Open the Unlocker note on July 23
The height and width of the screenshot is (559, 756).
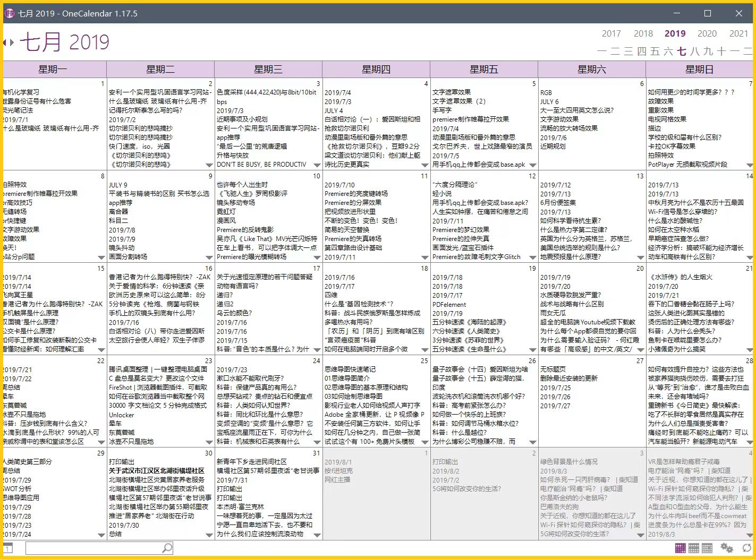[122, 415]
